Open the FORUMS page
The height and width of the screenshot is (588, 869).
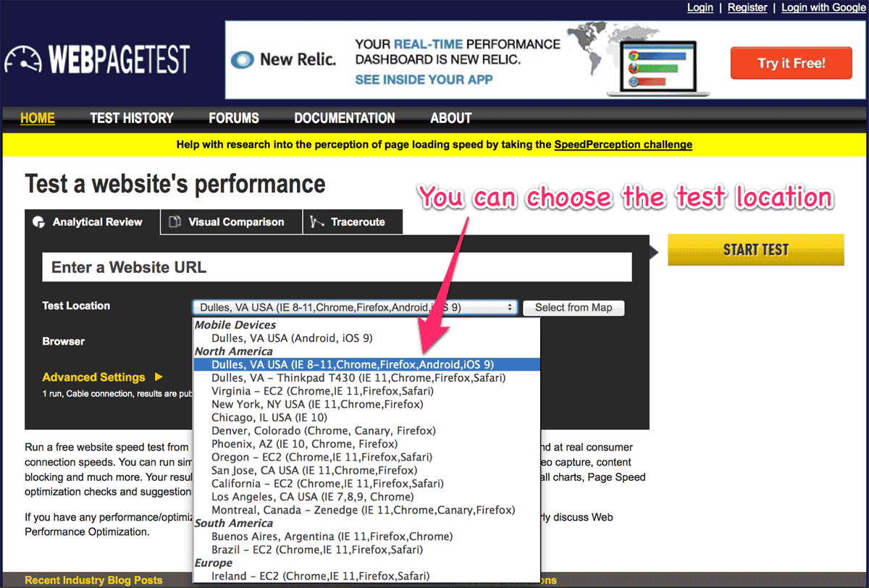point(234,118)
